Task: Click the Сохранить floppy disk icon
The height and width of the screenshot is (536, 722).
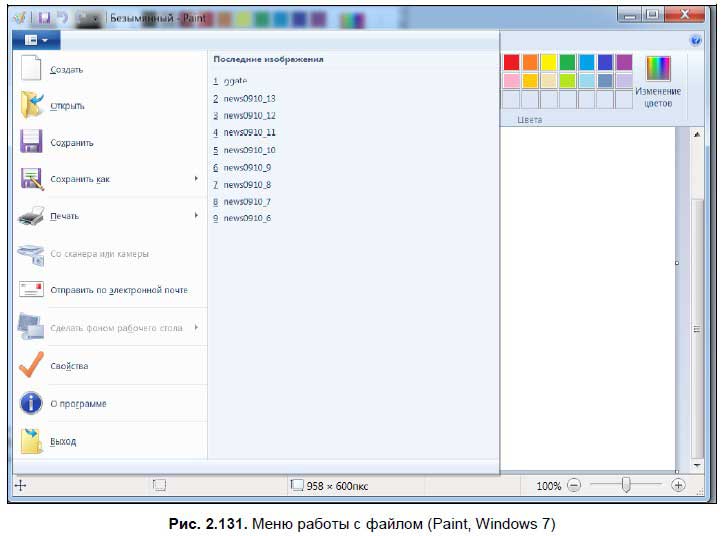Action: [x=32, y=142]
